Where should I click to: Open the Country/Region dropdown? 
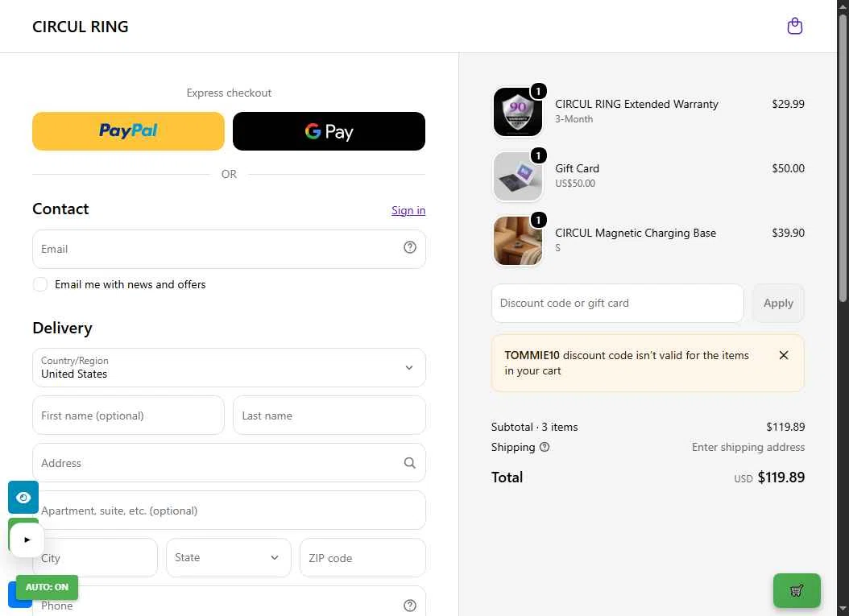click(229, 367)
